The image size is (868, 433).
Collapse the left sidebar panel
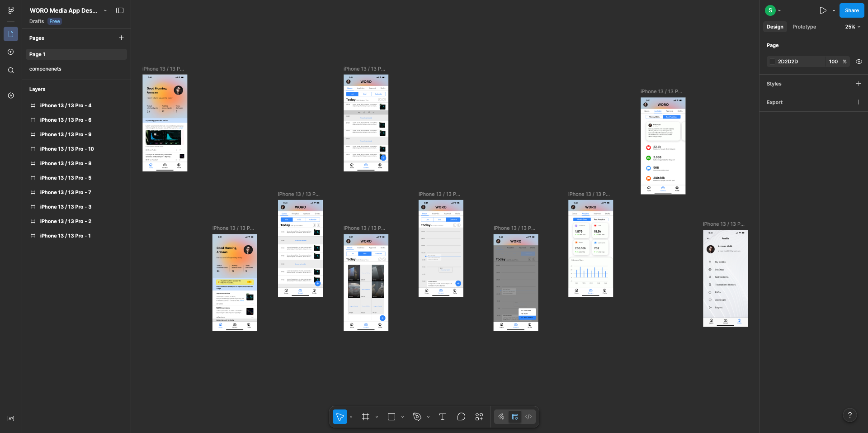(x=119, y=10)
